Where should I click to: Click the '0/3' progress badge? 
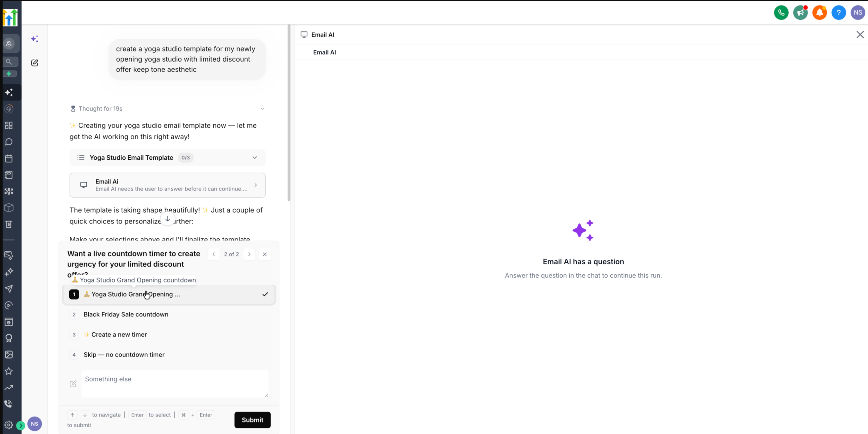tap(186, 157)
